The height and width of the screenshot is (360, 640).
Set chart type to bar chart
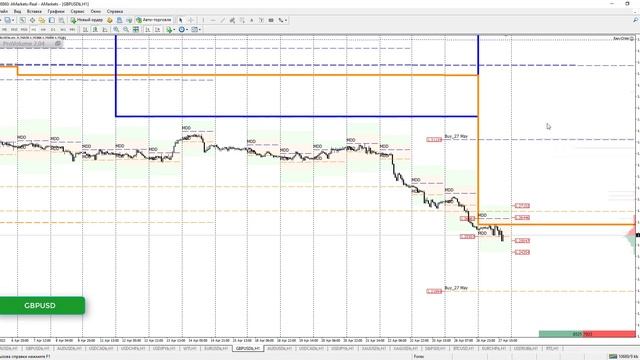[85, 29]
